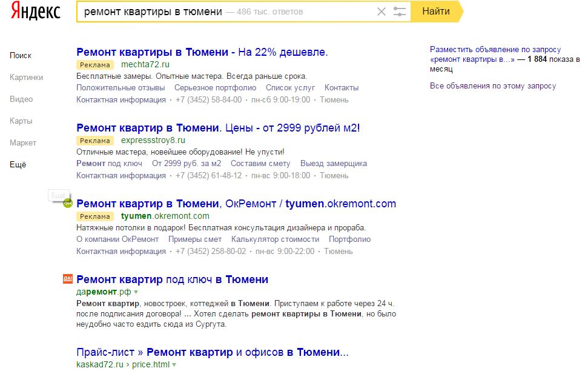Screen dimensions: 588x371
Task: Open Положительные отзывы sitelink
Action: [x=121, y=87]
